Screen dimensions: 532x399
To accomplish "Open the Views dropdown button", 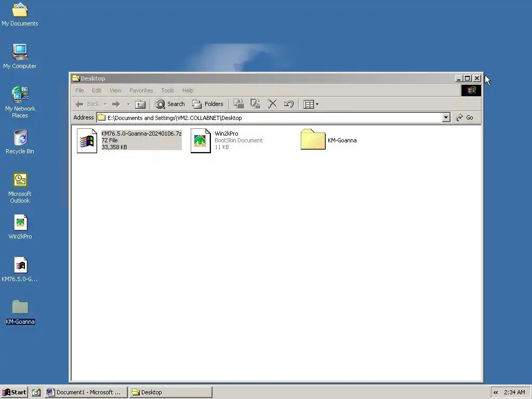I will pos(311,104).
